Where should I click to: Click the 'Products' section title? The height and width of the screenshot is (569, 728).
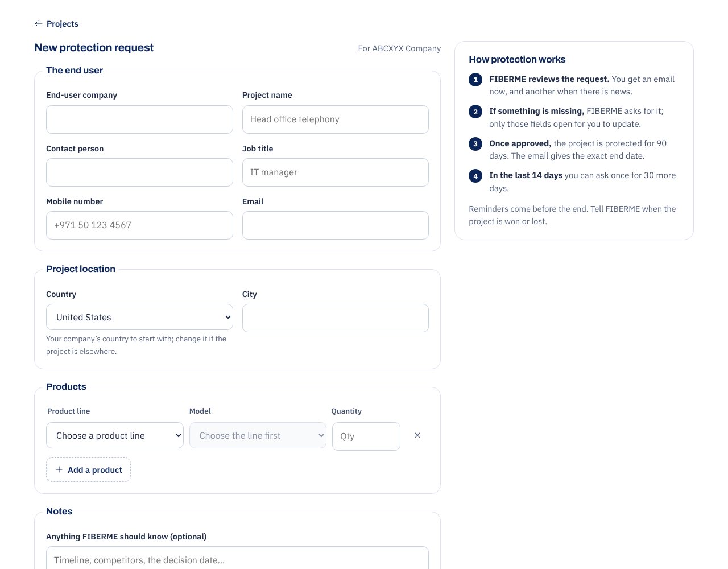(66, 387)
